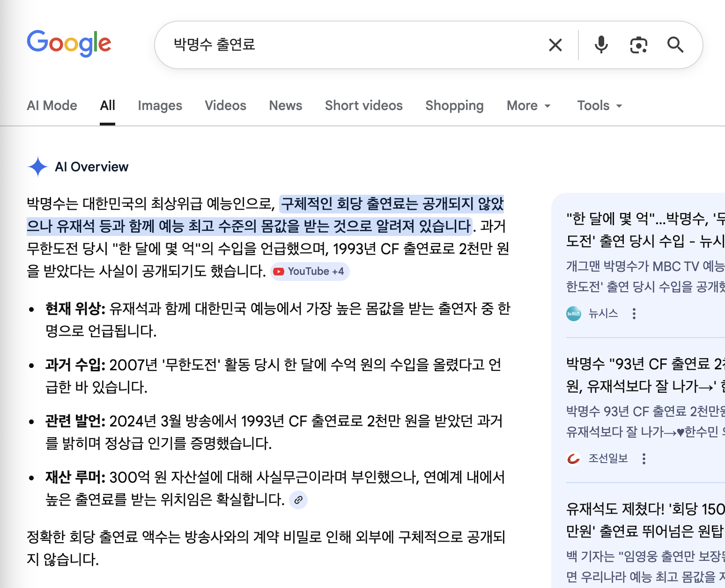Submit search with magnifying glass icon
The width and height of the screenshot is (725, 588).
[675, 45]
